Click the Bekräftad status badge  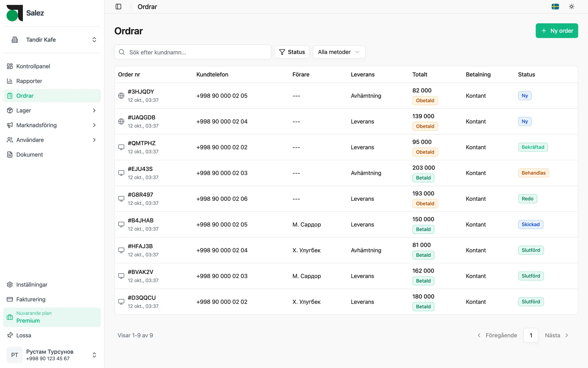pos(533,147)
